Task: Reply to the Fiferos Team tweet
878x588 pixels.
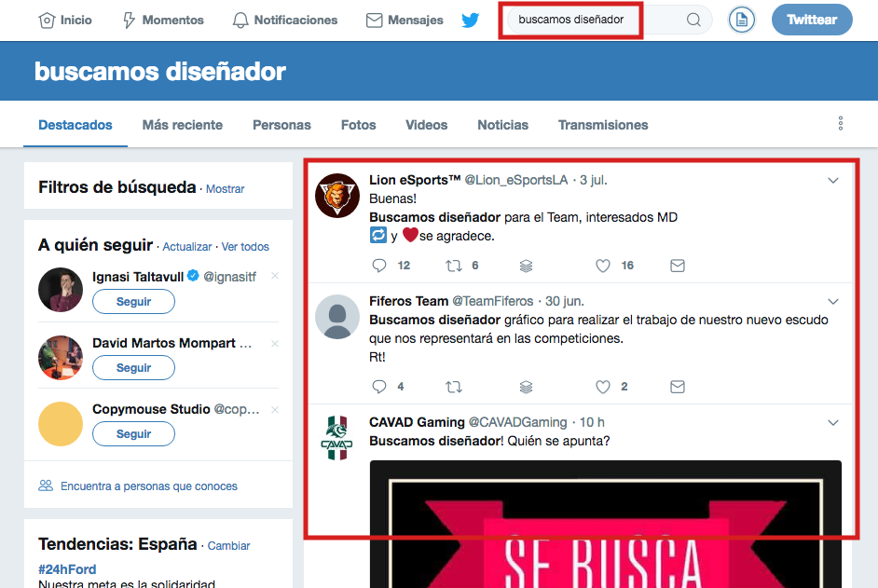Action: tap(379, 387)
